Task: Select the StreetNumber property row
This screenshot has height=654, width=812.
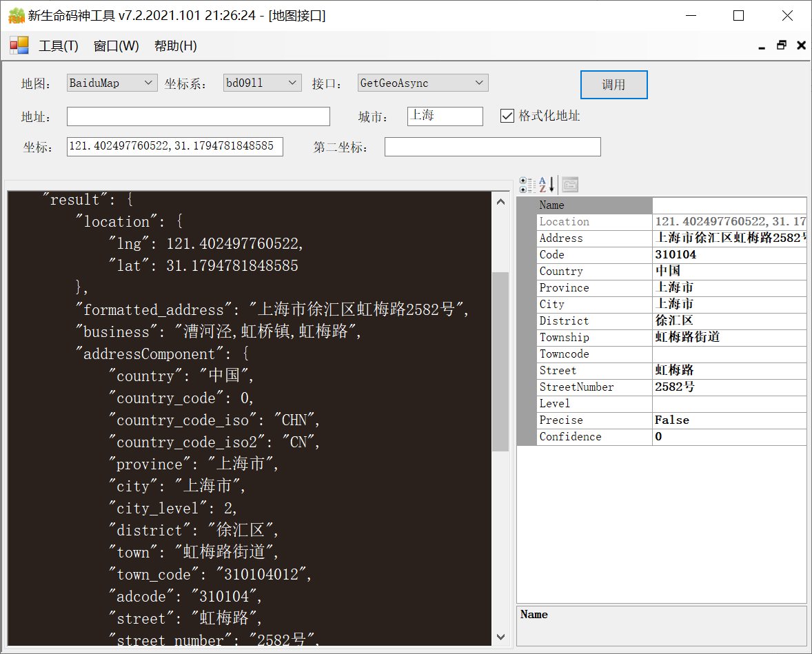Action: click(x=671, y=387)
